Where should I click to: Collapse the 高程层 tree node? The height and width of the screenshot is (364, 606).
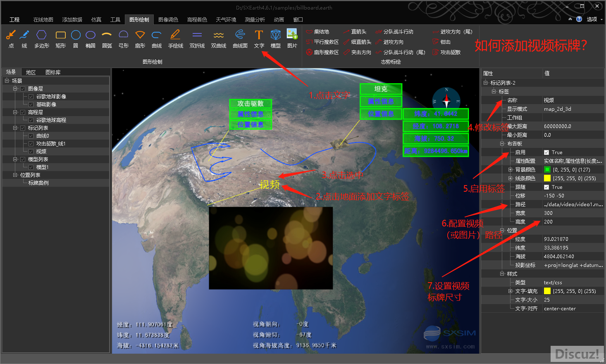click(x=15, y=112)
